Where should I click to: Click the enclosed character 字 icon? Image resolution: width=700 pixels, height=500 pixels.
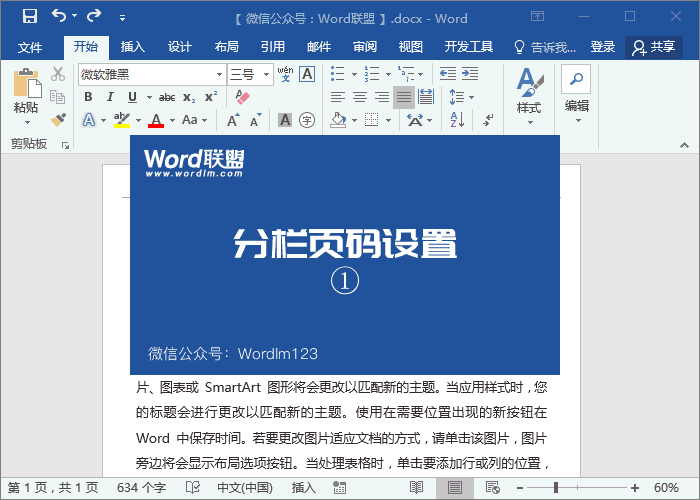coord(307,120)
